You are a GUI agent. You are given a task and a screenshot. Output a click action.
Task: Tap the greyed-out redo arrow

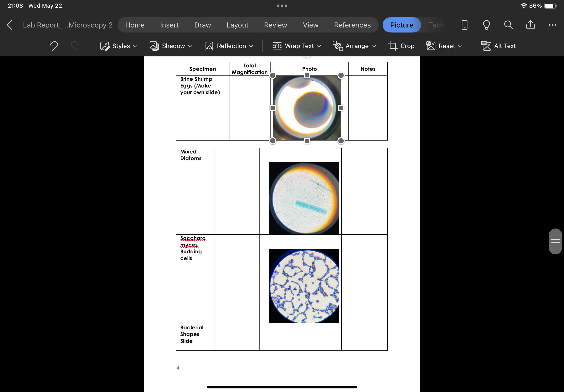point(75,46)
